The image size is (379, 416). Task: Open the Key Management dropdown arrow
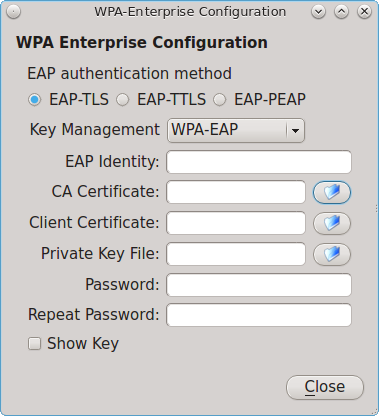click(295, 130)
